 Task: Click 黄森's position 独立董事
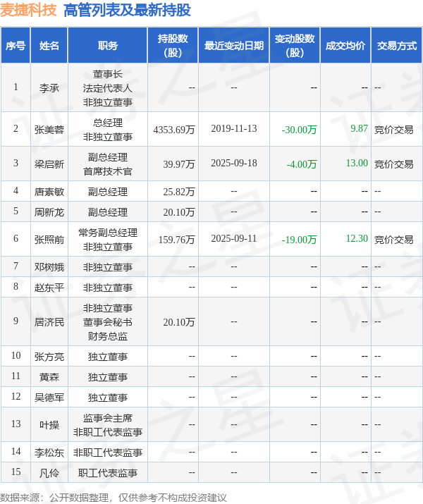click(x=108, y=377)
